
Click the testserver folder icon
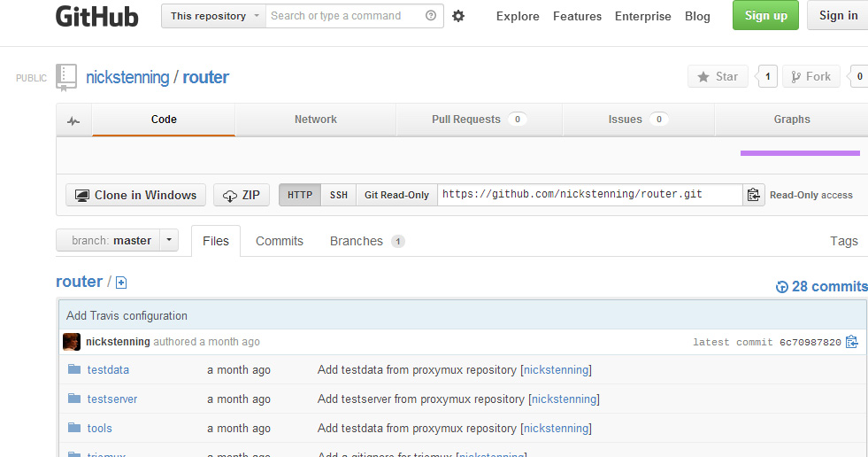tap(74, 399)
